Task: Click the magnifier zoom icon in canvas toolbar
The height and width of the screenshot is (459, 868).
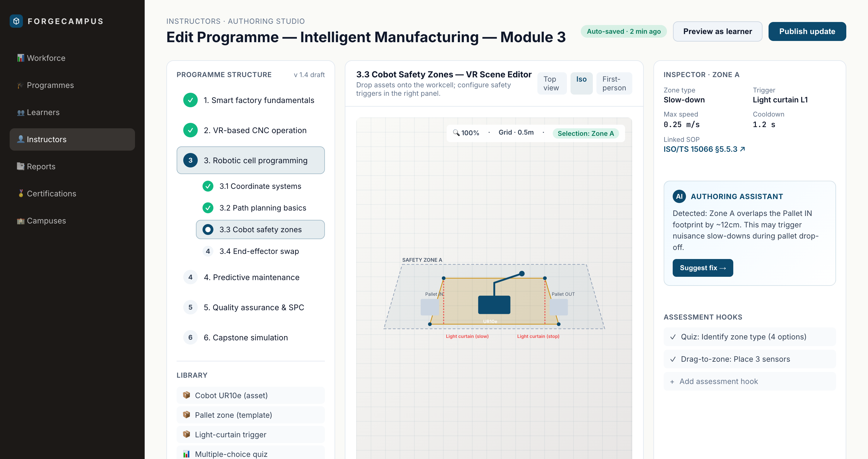Action: tap(456, 133)
